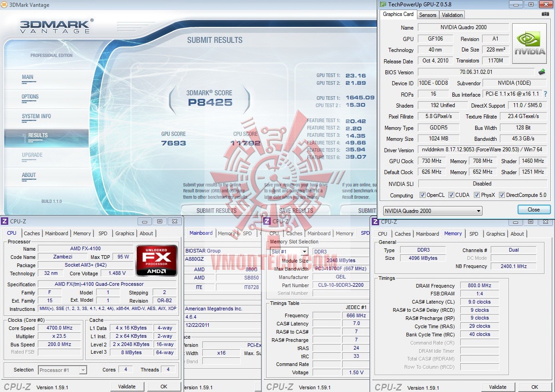Open the Processor #1 selection dropdown
The image size is (555, 392).
coord(62,370)
